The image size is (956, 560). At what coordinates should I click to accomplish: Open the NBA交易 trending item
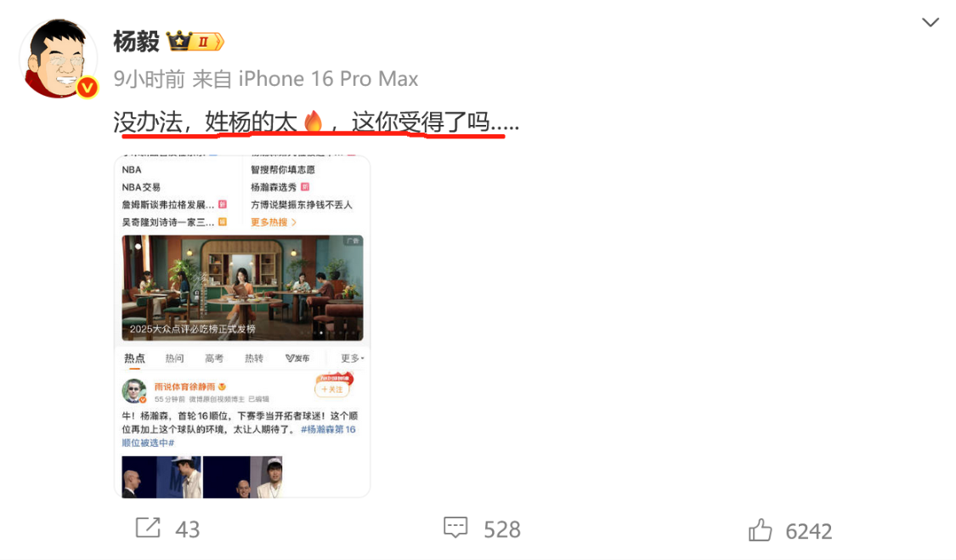pyautogui.click(x=141, y=187)
